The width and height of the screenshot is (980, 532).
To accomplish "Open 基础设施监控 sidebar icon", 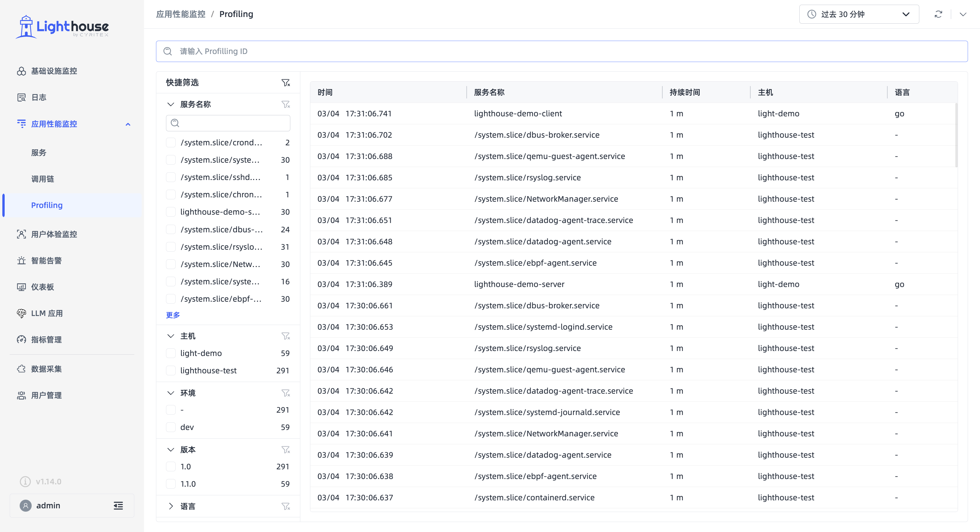I will (21, 71).
